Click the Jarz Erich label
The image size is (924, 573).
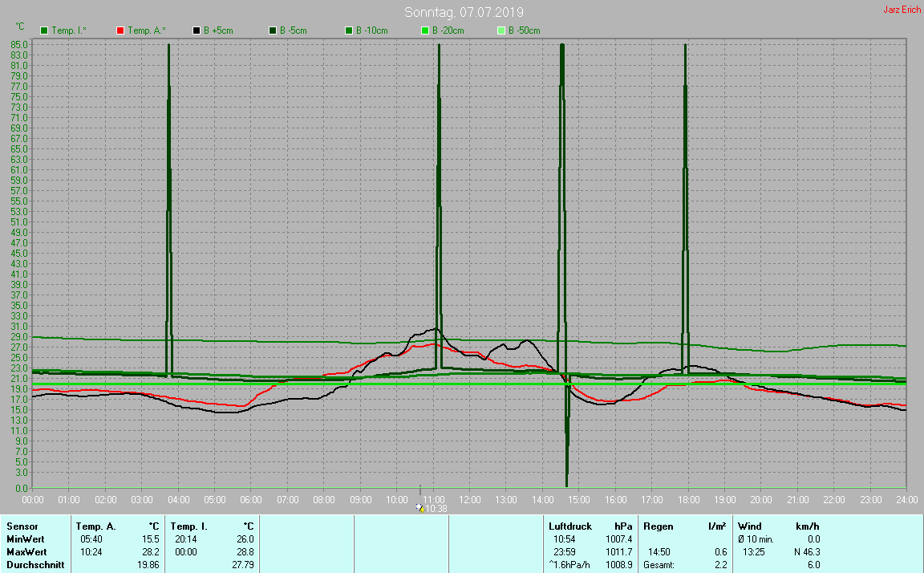(902, 10)
